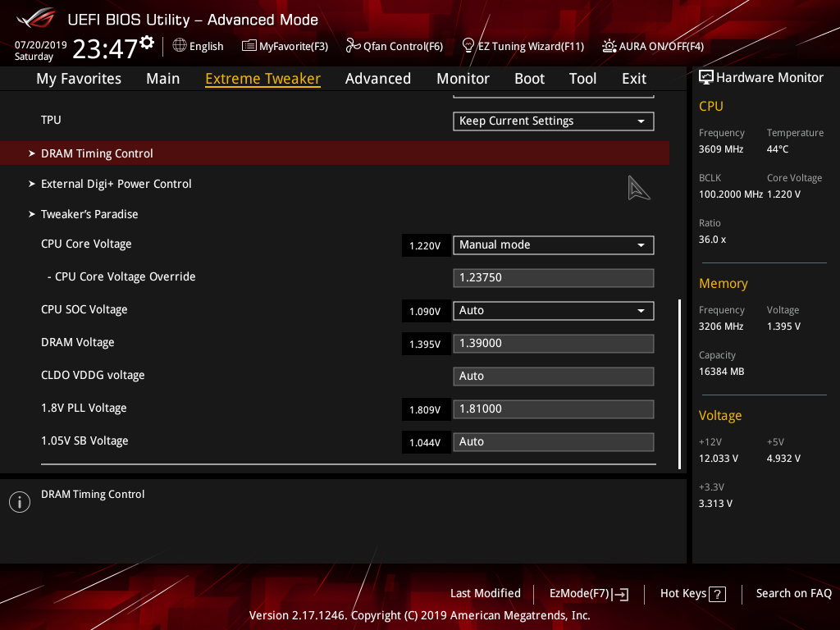This screenshot has height=630, width=840.
Task: Expand DRAM Timing Control submenu
Action: [x=335, y=153]
